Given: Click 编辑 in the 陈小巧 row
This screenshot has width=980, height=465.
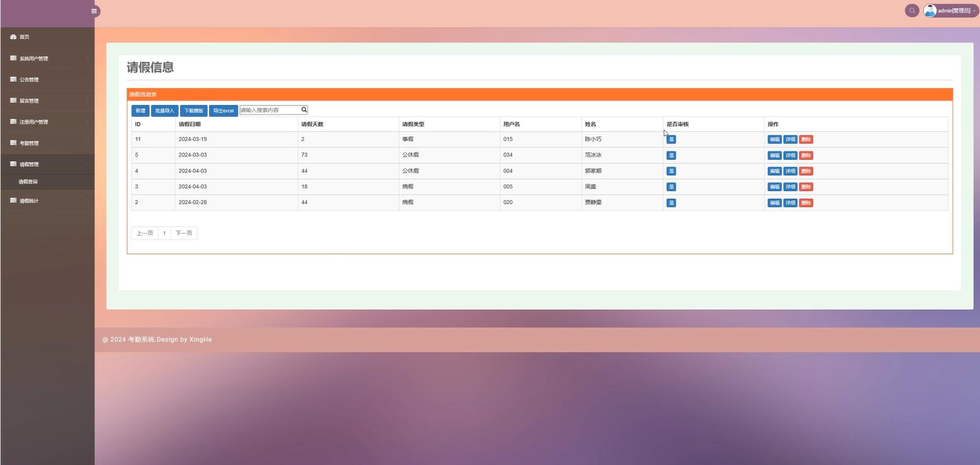Looking at the screenshot, I should tap(775, 140).
